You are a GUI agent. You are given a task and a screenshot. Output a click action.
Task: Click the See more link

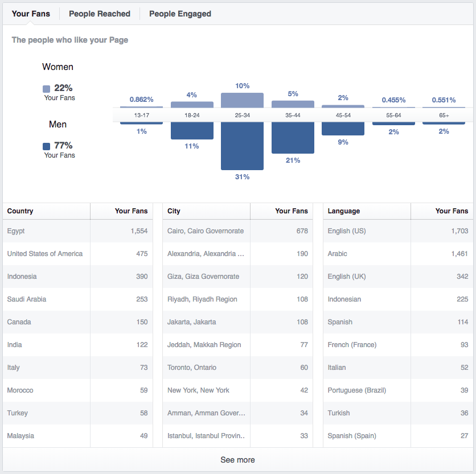tap(237, 460)
